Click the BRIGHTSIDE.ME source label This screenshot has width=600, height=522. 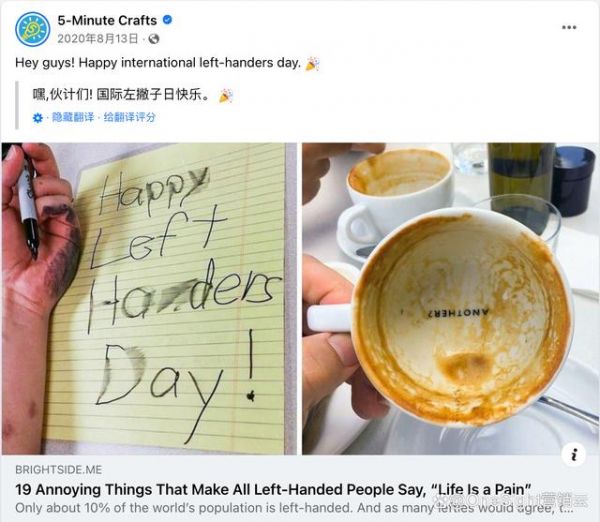coord(59,470)
